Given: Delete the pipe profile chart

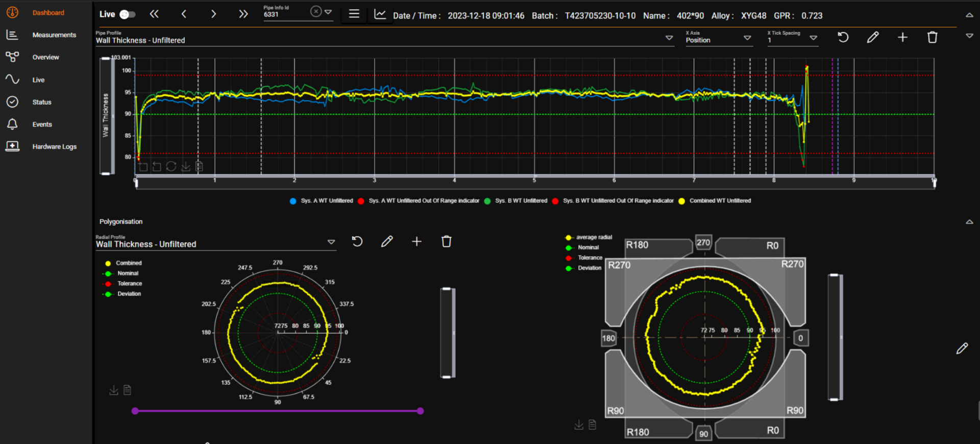Looking at the screenshot, I should [x=933, y=37].
